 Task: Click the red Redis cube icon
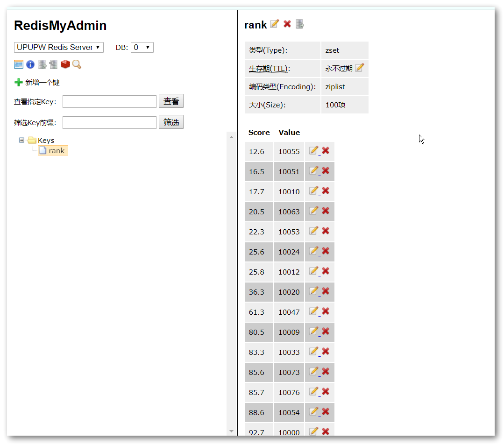point(65,64)
